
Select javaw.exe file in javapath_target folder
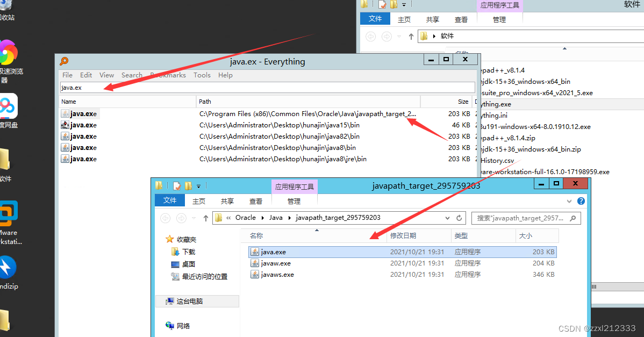[x=403, y=263]
